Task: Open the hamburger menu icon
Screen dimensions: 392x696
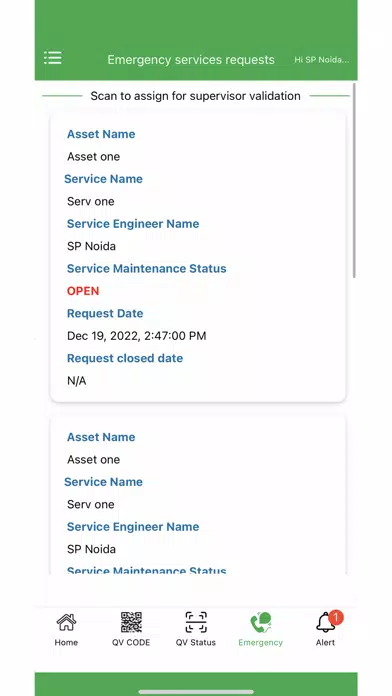Action: point(53,58)
